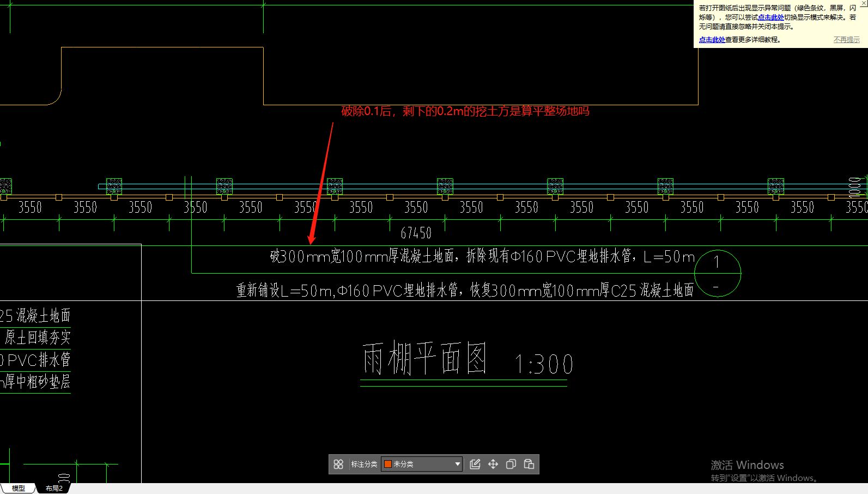Select the 混凝土地面 legend label
The image size is (868, 494).
35,315
